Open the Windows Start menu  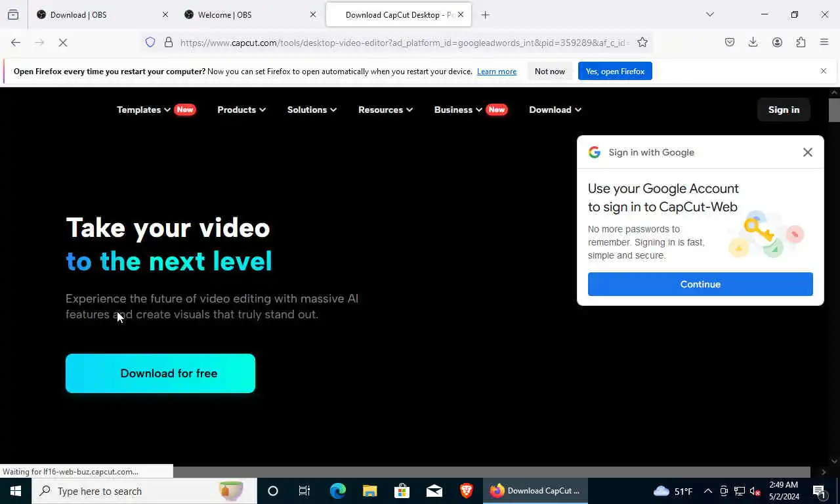click(16, 491)
